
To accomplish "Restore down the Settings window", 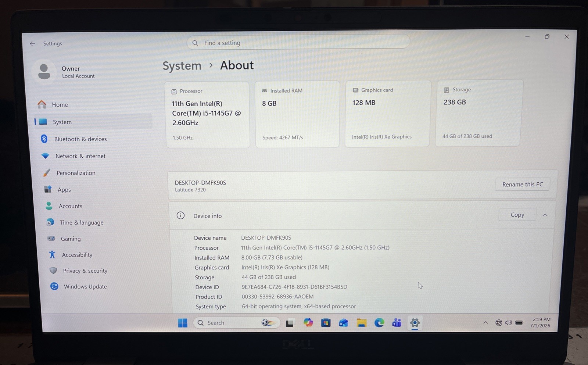I will point(547,36).
